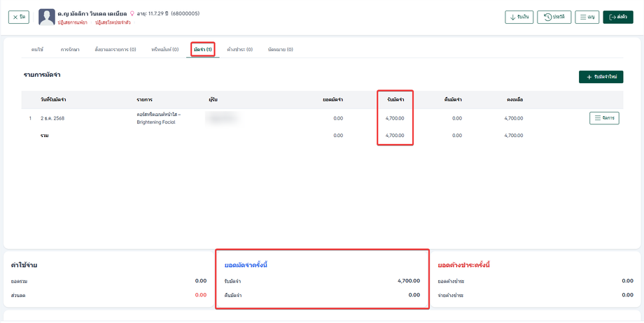Click row 1 คงเหลือ value 4,700.00
This screenshot has height=323, width=644.
(514, 119)
